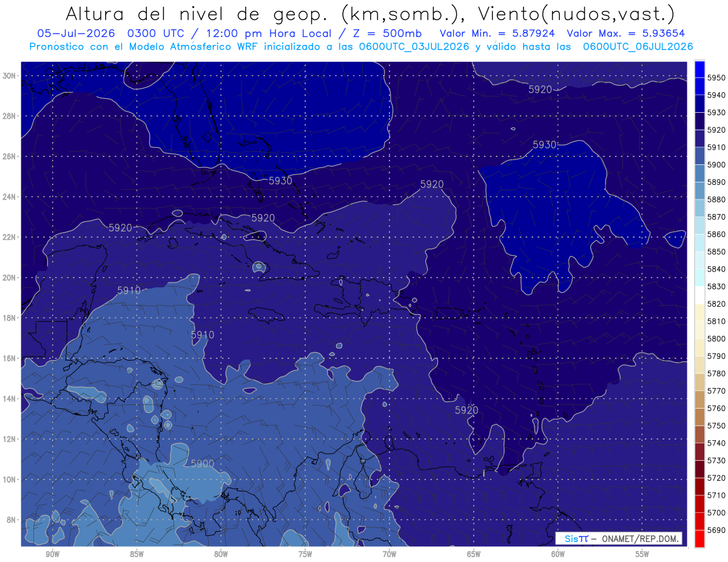Click the 22N latitude axis label
Screen dimensions: 728x562
(x=10, y=237)
